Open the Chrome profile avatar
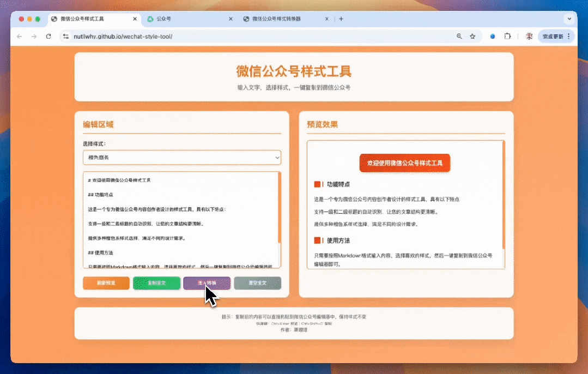 click(529, 37)
